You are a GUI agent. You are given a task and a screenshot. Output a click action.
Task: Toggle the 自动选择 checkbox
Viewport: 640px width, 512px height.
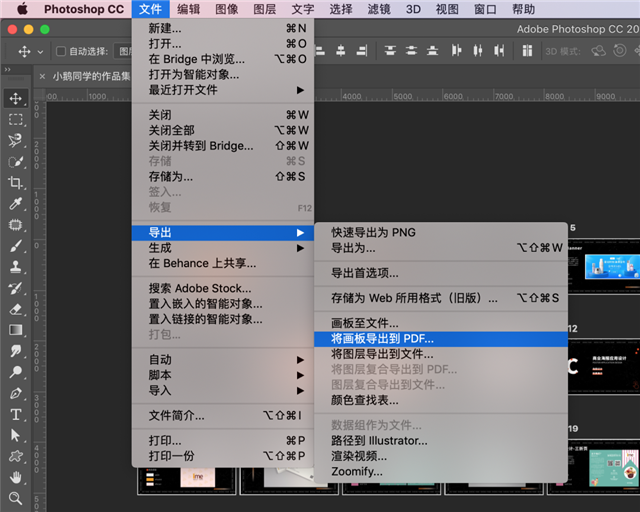(61, 51)
